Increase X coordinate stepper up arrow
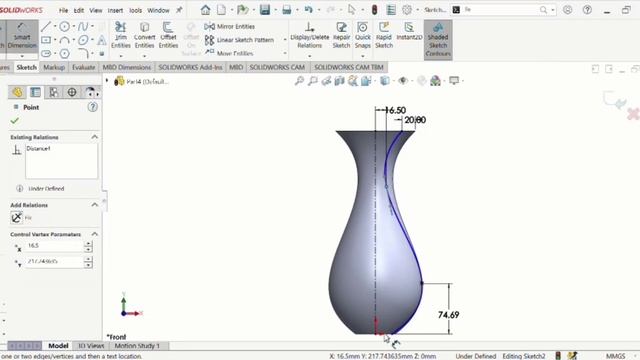This screenshot has height=360, width=640. pos(88,243)
